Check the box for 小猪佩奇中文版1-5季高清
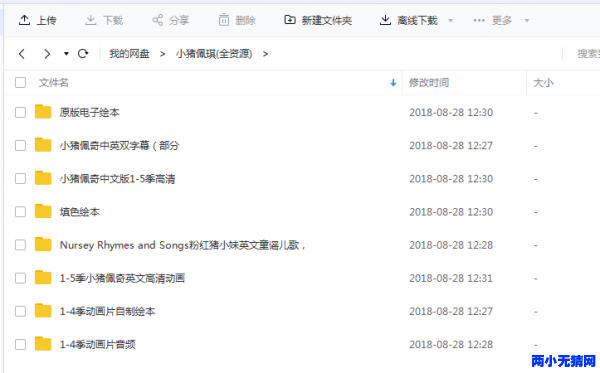 (20, 179)
